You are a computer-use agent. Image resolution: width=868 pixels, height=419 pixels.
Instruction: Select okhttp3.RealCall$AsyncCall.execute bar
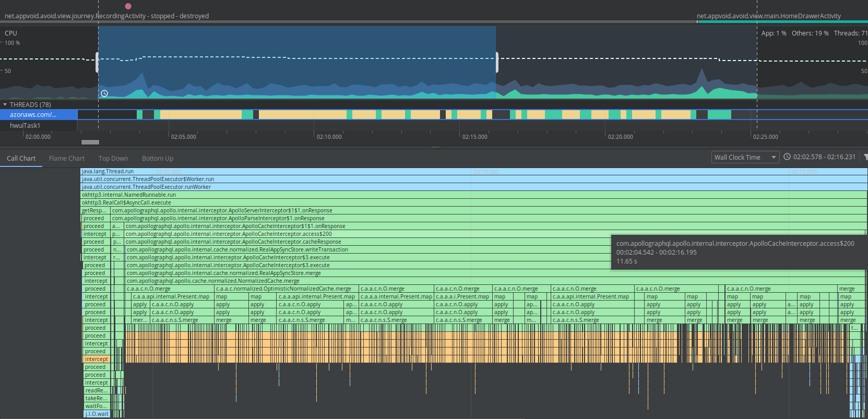[474, 202]
